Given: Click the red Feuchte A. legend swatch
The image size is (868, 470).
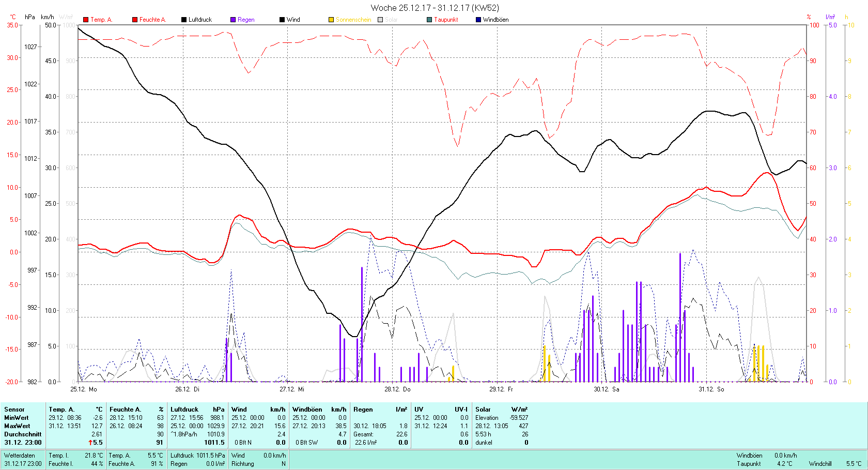Looking at the screenshot, I should pos(135,20).
